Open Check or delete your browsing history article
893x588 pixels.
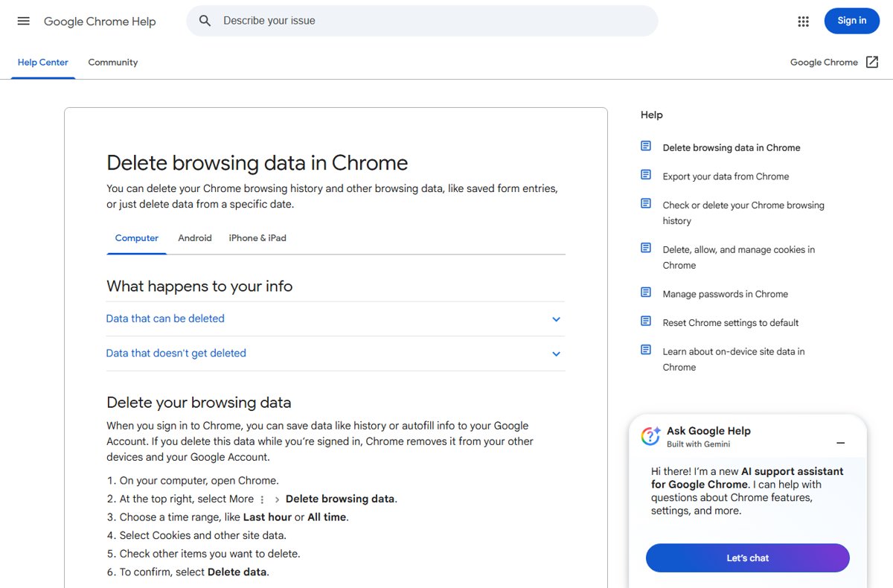tap(743, 213)
